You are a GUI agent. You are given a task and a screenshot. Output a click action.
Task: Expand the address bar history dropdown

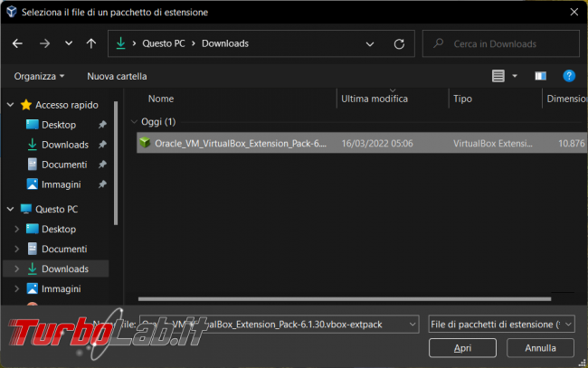[370, 44]
